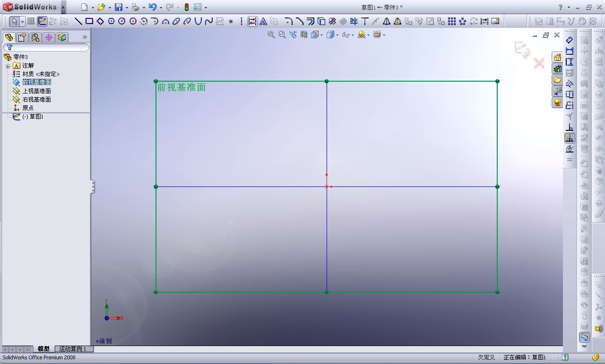Toggle the Instant3D lightning icon
605x364 pixels.
pos(569,138)
